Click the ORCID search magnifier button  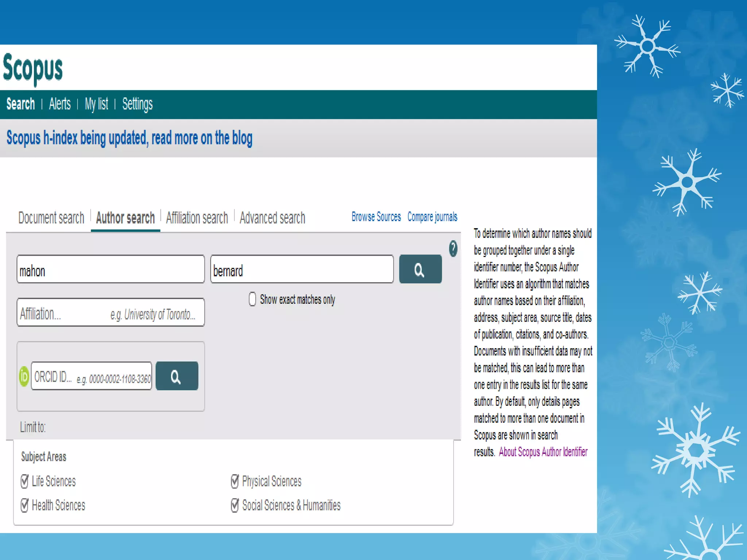pyautogui.click(x=177, y=376)
